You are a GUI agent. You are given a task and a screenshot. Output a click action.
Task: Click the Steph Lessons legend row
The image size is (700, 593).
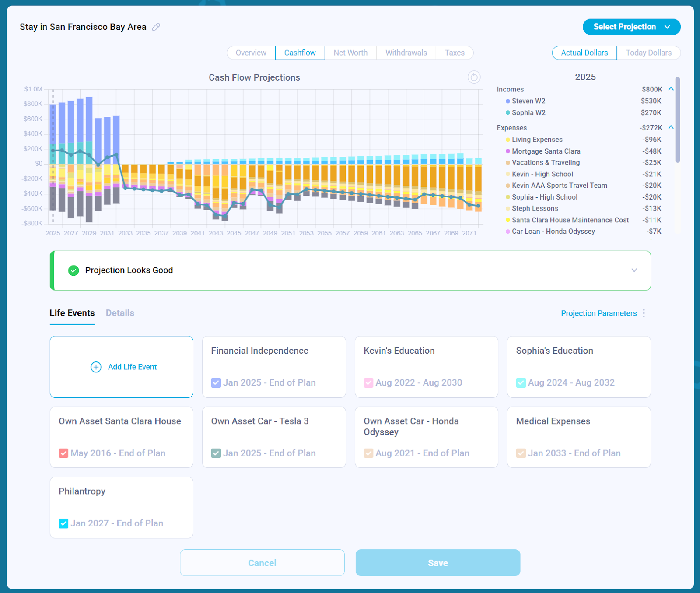click(584, 209)
